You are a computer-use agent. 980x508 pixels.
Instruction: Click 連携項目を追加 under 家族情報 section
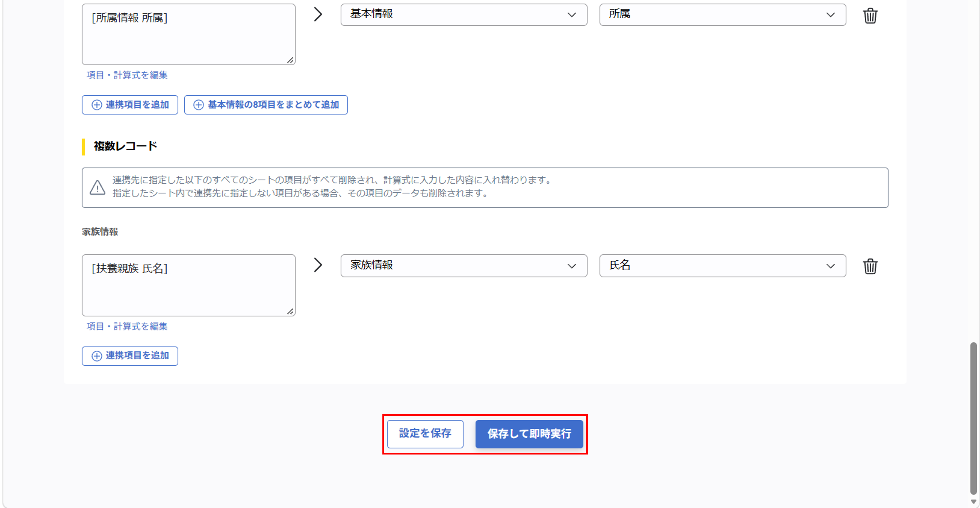[130, 356]
